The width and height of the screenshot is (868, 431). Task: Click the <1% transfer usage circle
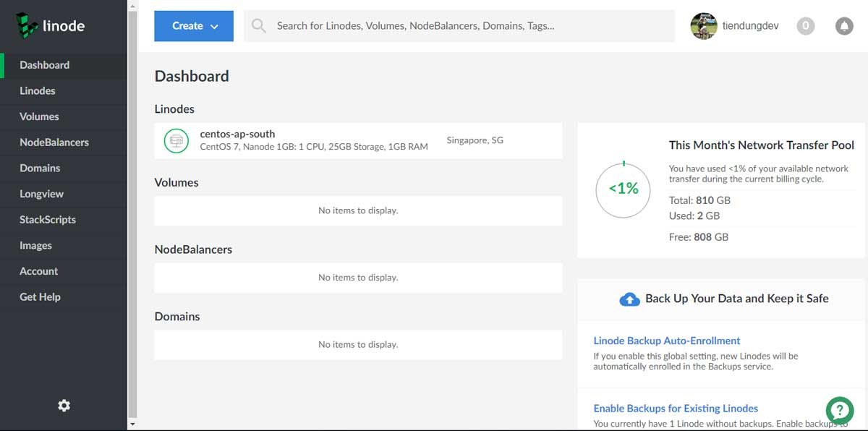624,189
